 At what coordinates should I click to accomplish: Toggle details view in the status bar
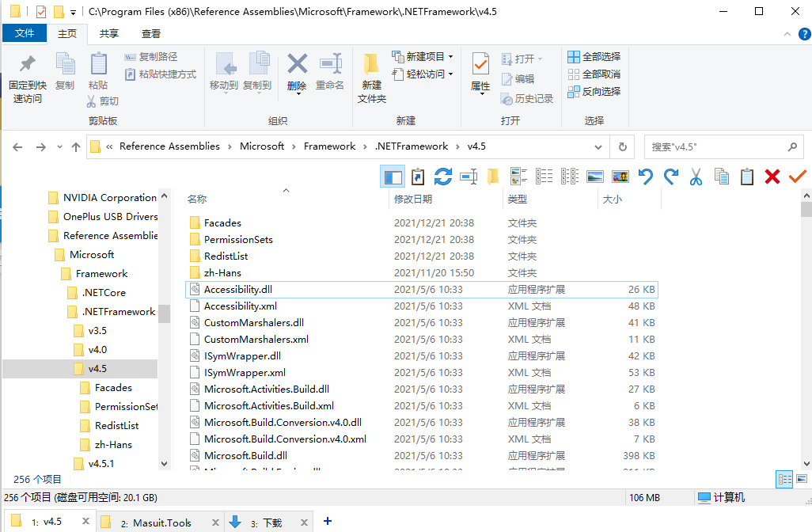coord(784,480)
